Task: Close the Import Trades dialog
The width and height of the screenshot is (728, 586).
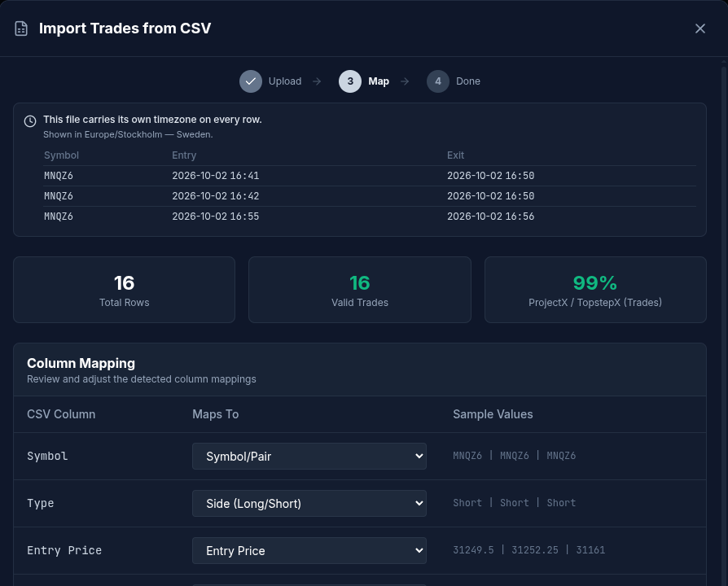Action: (x=699, y=28)
